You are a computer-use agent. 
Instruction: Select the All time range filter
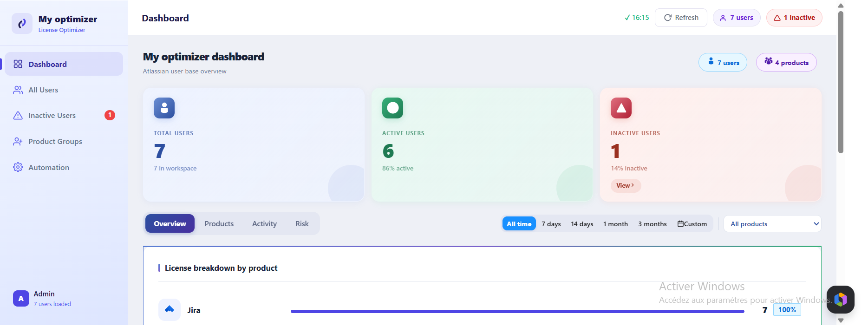[x=519, y=224]
